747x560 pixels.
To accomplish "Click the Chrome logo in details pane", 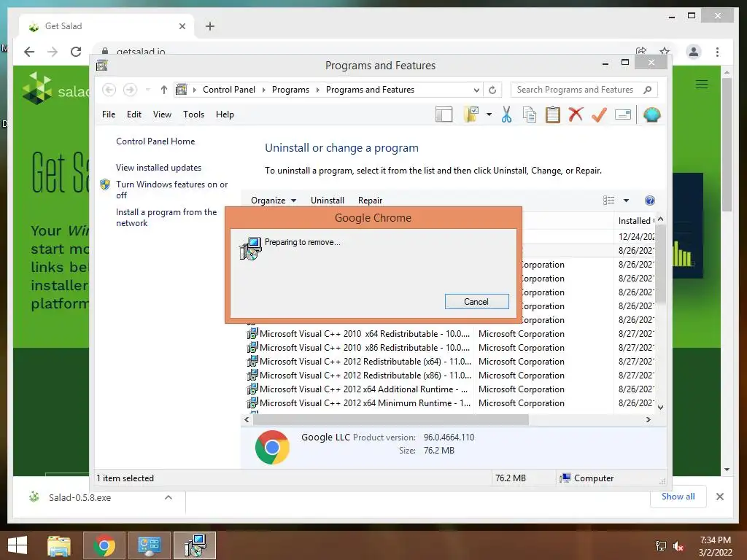I will click(x=272, y=447).
